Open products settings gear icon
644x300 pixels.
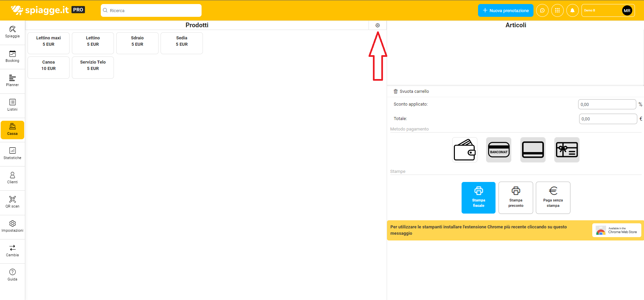pyautogui.click(x=378, y=25)
